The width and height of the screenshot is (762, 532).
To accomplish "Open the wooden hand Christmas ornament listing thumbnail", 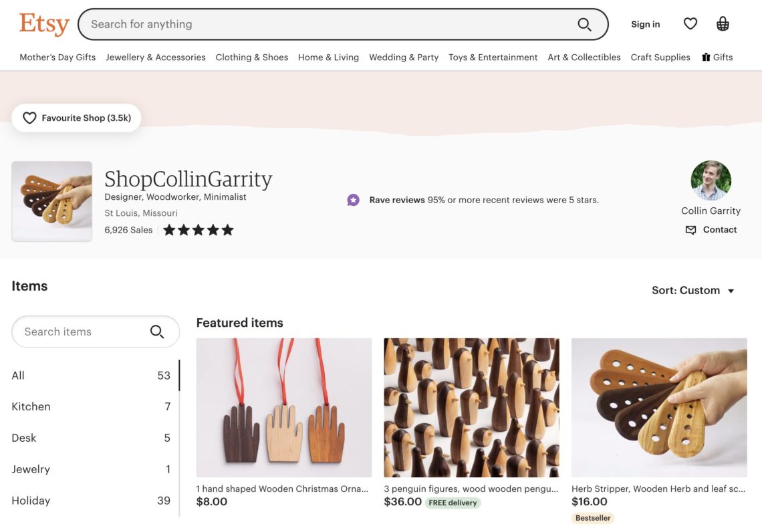I will point(283,408).
